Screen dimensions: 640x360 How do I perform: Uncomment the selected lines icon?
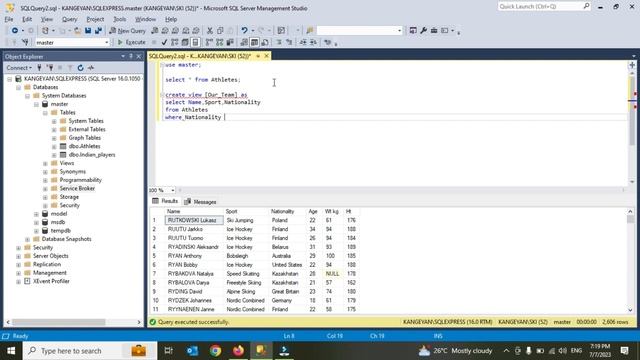pos(289,42)
